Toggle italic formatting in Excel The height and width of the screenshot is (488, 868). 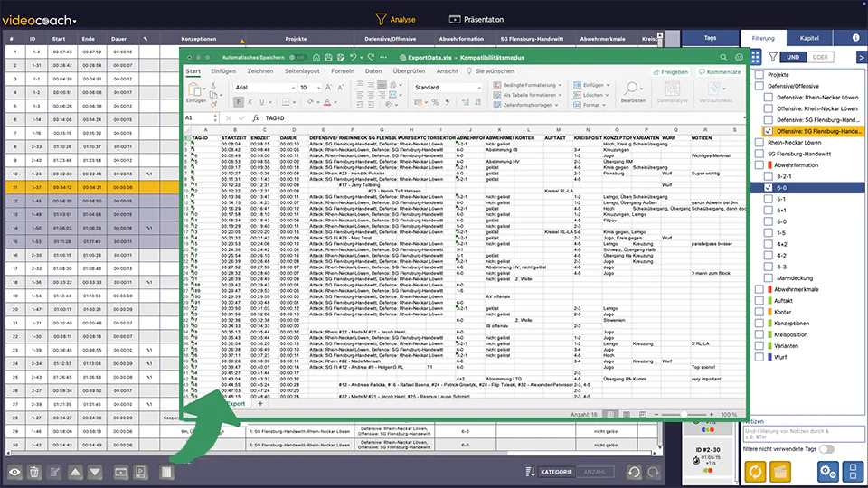(x=250, y=102)
